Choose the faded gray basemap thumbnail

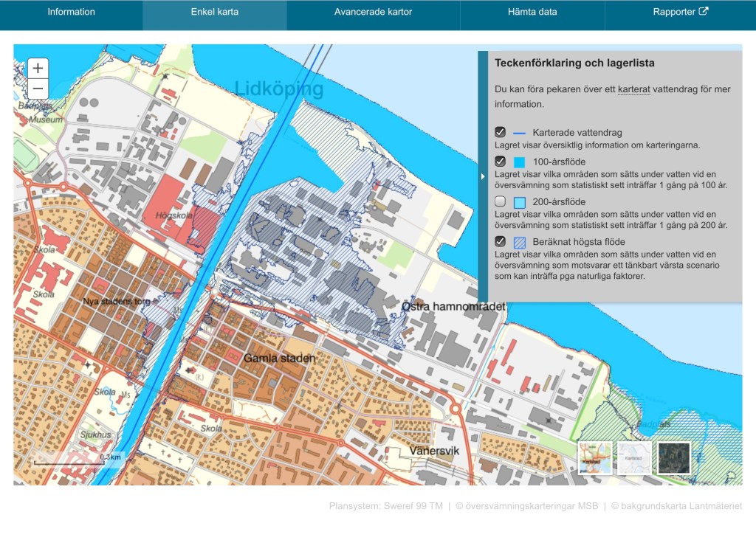(634, 457)
